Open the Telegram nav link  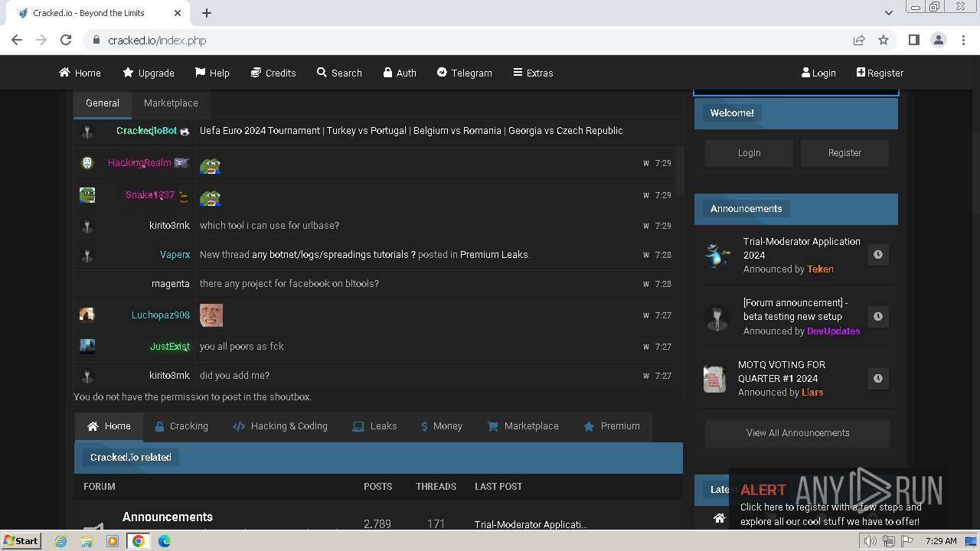click(464, 73)
